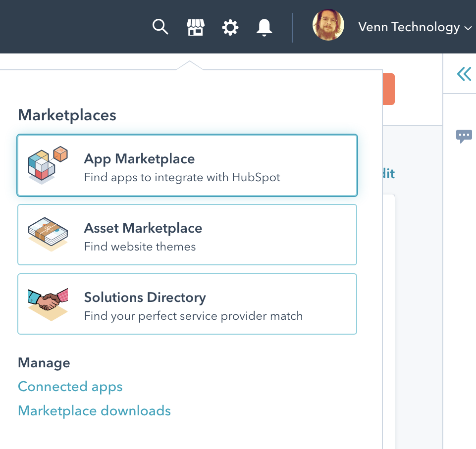This screenshot has height=449, width=476.
Task: Select the Asset Marketplace card
Action: [187, 235]
